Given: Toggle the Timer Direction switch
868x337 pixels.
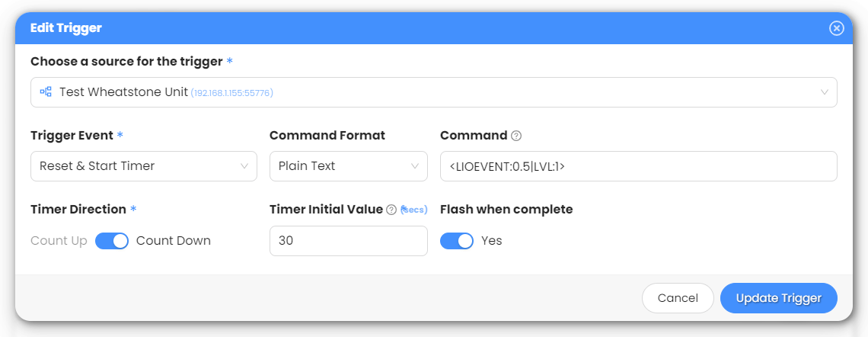Looking at the screenshot, I should [112, 241].
